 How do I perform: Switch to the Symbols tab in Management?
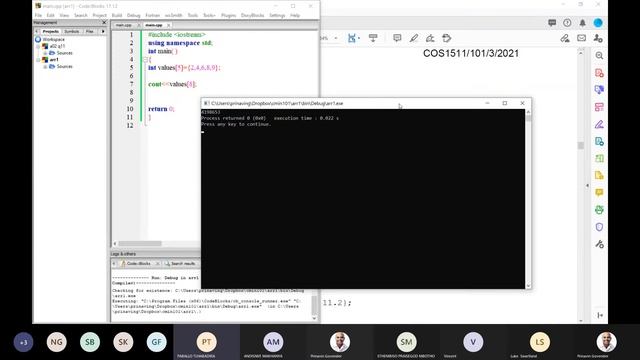(71, 31)
